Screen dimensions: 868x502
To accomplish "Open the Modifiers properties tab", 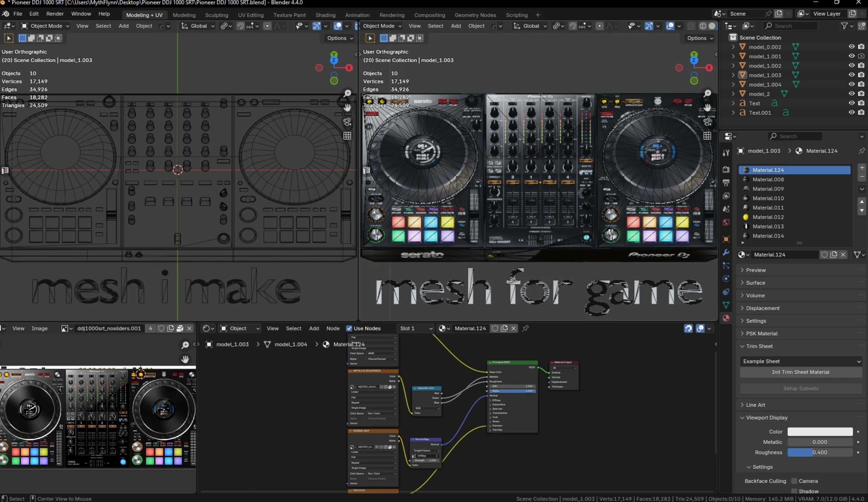I will click(x=726, y=252).
